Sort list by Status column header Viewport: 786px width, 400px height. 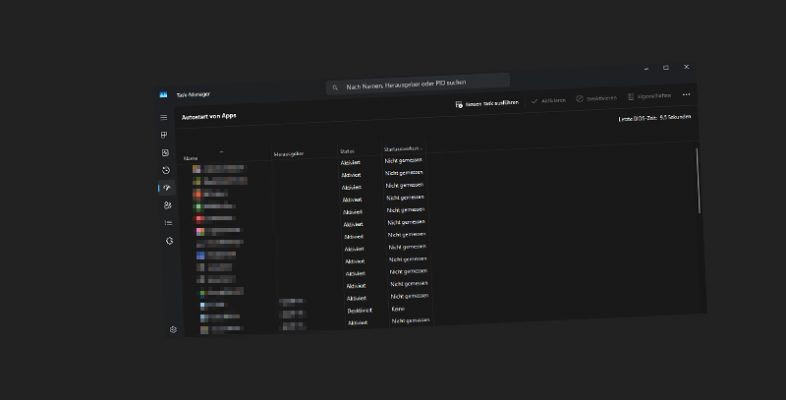(347, 151)
